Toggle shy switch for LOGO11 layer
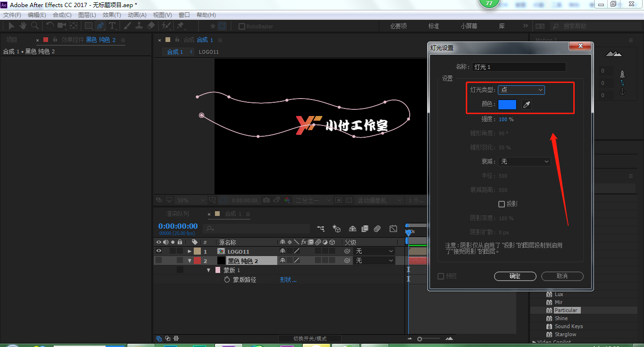 point(282,251)
